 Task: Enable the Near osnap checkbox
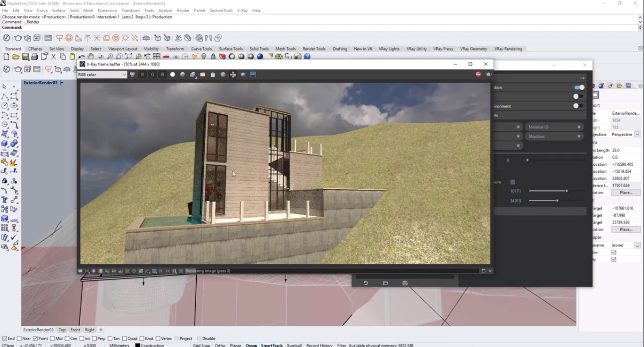pos(20,339)
